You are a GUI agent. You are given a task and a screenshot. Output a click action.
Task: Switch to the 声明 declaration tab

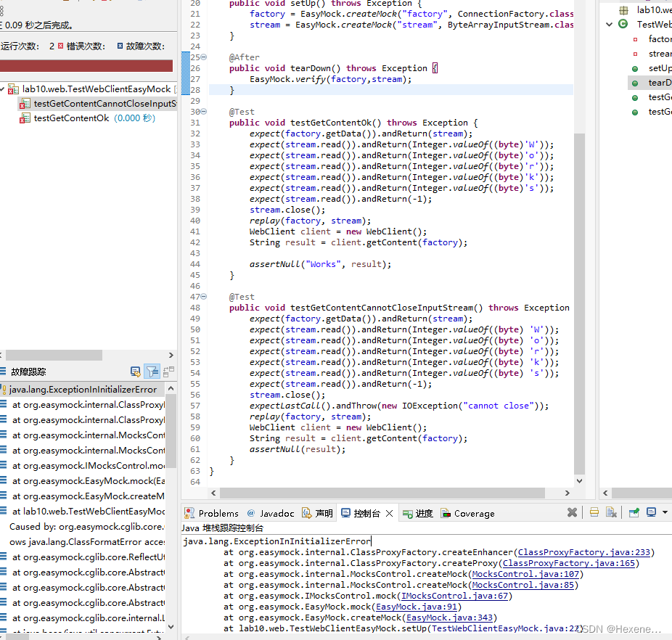pos(318,513)
